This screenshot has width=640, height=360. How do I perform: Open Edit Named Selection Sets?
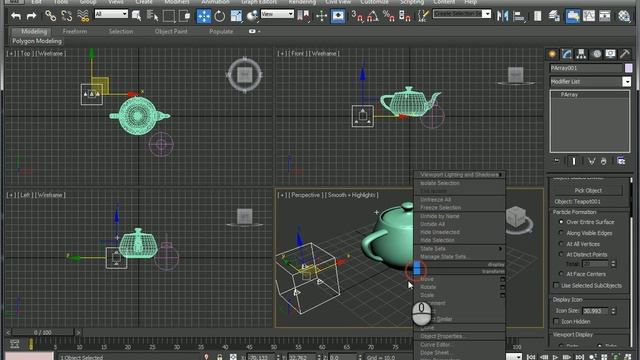tap(423, 16)
